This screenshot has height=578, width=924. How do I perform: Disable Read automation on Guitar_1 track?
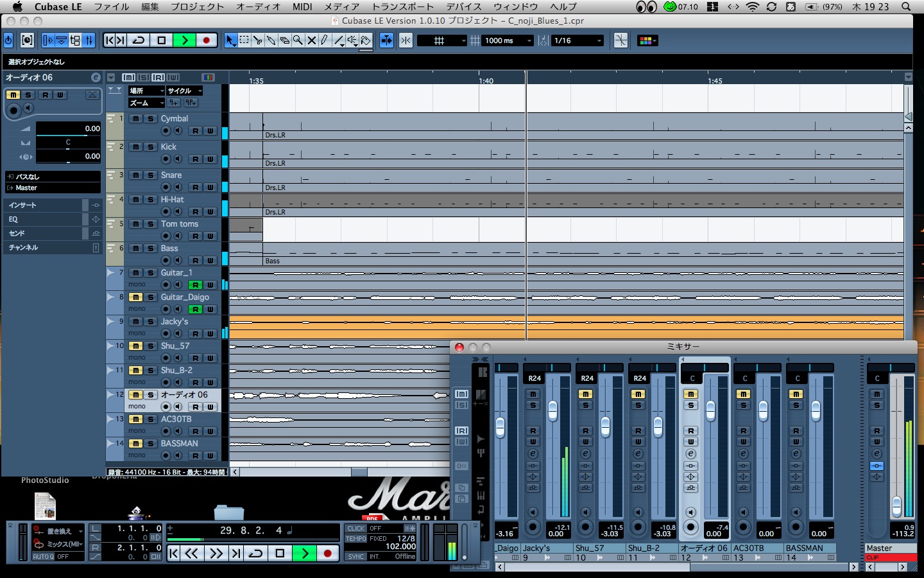[195, 285]
